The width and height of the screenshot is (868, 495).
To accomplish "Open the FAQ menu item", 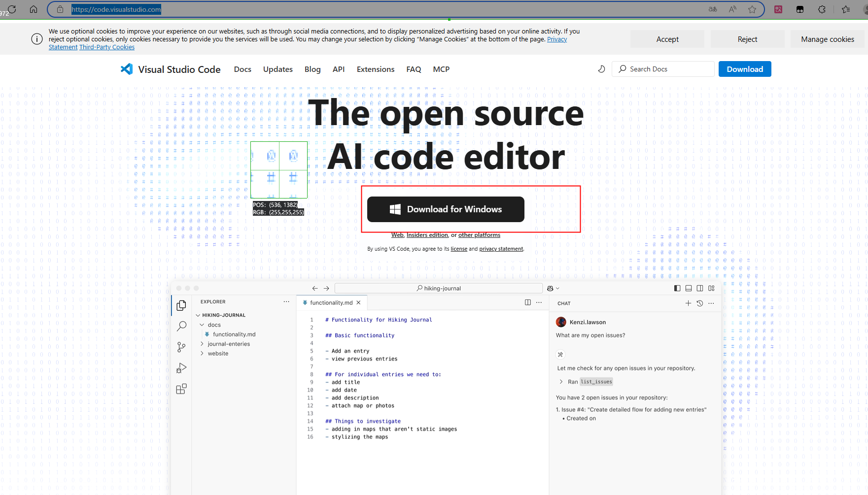I will (414, 69).
